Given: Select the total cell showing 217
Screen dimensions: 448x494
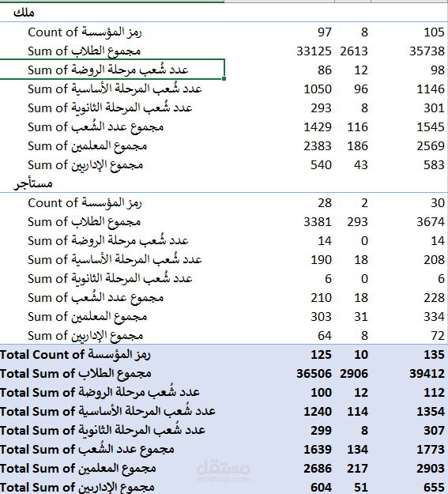Looking at the screenshot, I should coord(357,469).
